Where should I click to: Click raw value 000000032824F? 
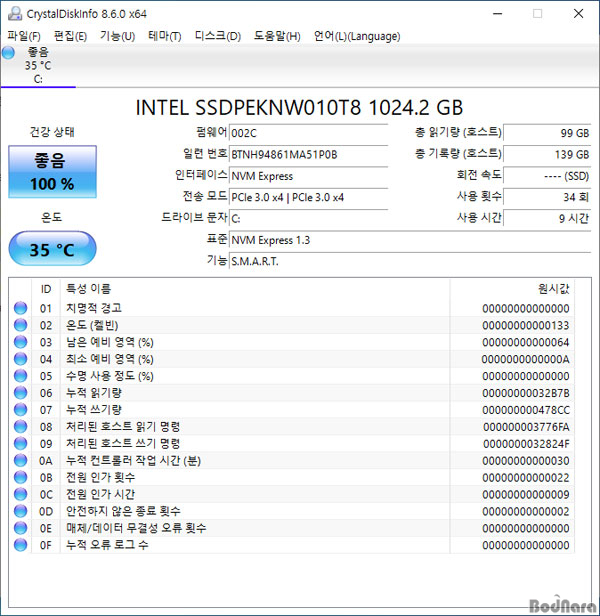click(x=526, y=444)
